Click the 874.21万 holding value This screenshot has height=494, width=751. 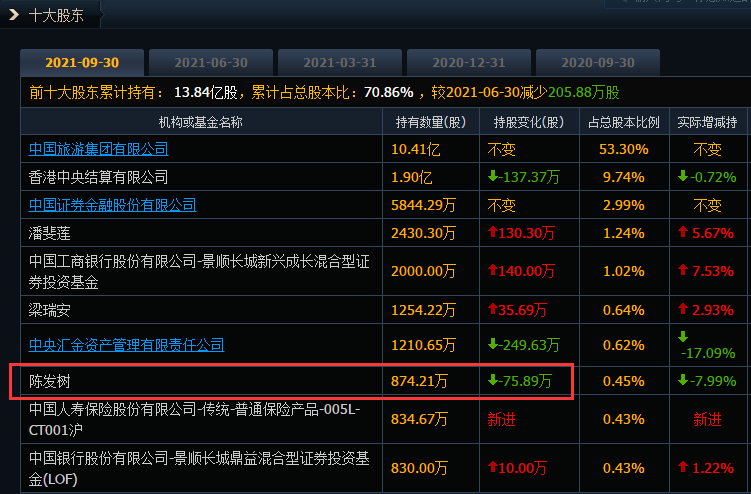[x=420, y=381]
